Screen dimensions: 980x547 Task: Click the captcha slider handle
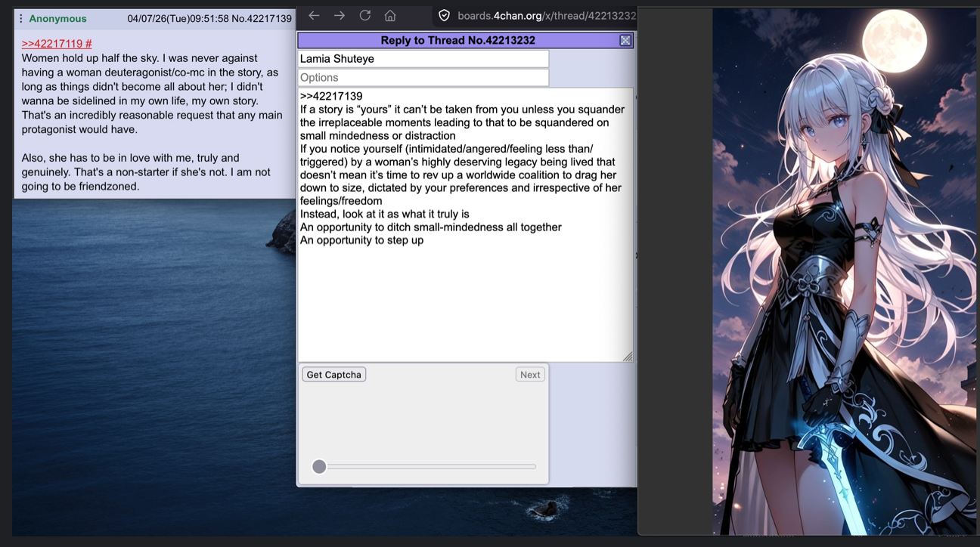coord(319,467)
